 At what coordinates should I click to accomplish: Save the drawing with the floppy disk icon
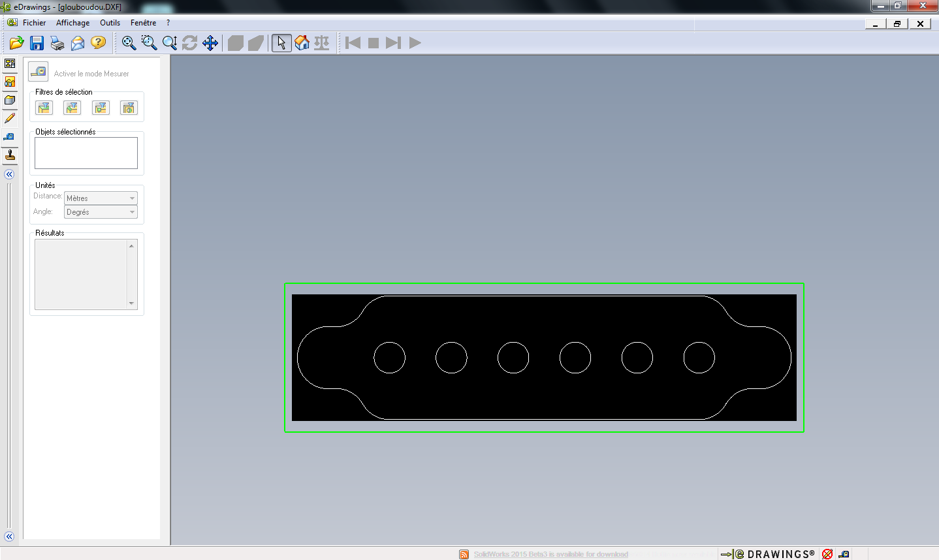coord(37,43)
